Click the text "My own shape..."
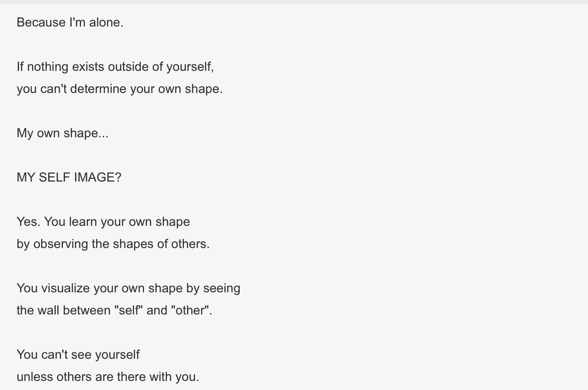588x390 pixels. [x=62, y=133]
